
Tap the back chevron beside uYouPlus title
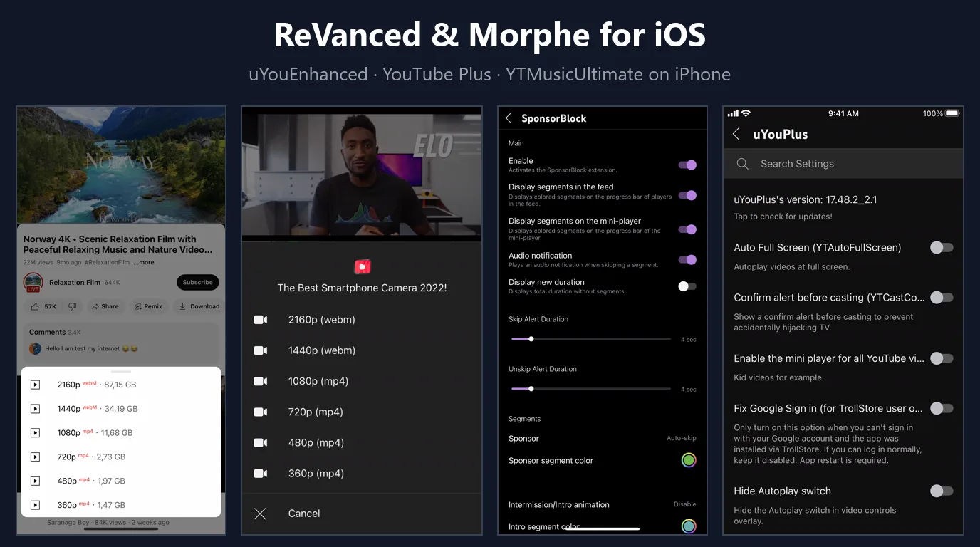[x=736, y=134]
